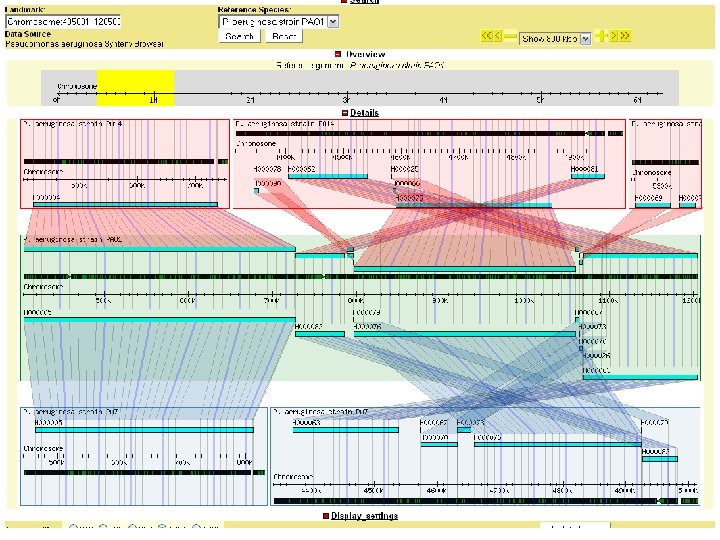Click the 1000k tick on the reference chromosome ruler
Viewport: 720px width, 540px height.
pos(524,301)
